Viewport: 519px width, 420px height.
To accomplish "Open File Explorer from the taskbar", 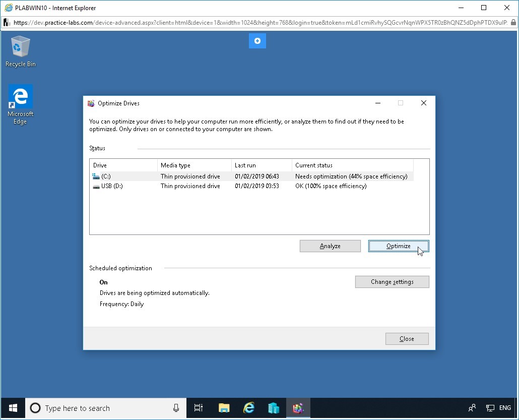I will [x=224, y=408].
